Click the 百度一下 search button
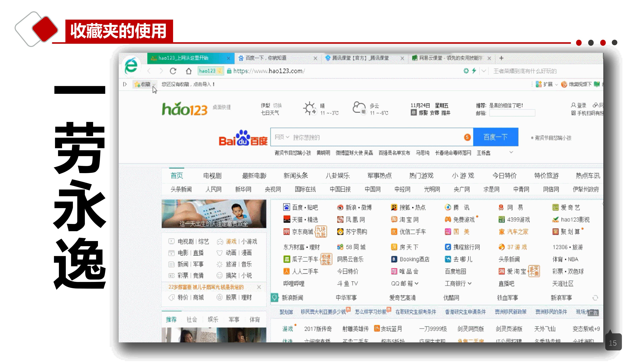This screenshot has width=644, height=362. pyautogui.click(x=496, y=137)
